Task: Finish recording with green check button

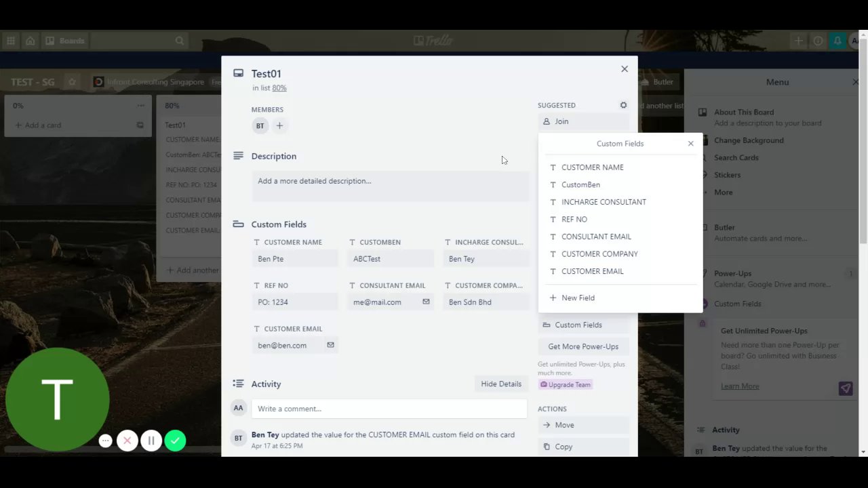Action: pos(175,441)
